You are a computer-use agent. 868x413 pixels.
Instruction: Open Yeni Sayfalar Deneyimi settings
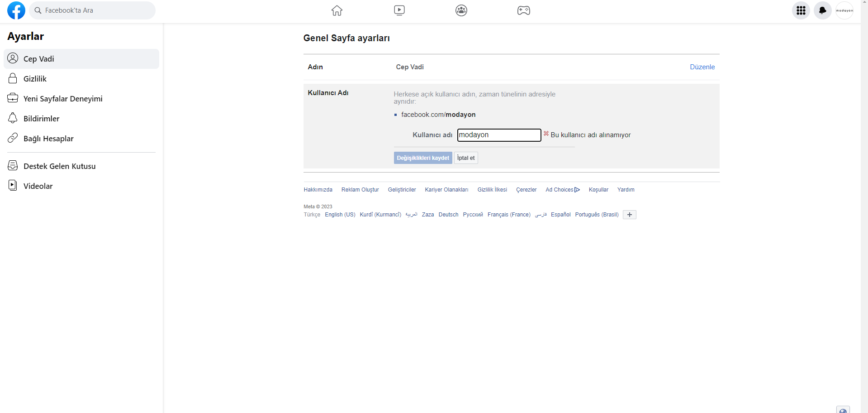click(x=63, y=98)
